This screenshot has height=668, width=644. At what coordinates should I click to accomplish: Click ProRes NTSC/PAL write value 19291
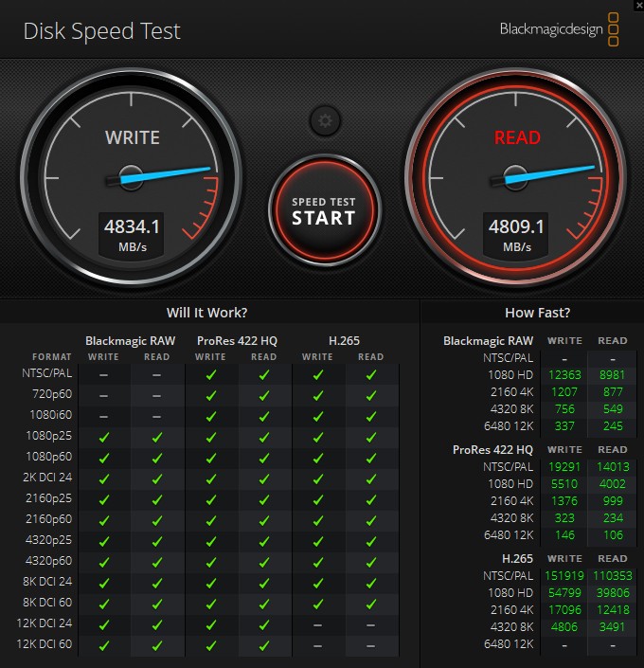click(x=564, y=467)
